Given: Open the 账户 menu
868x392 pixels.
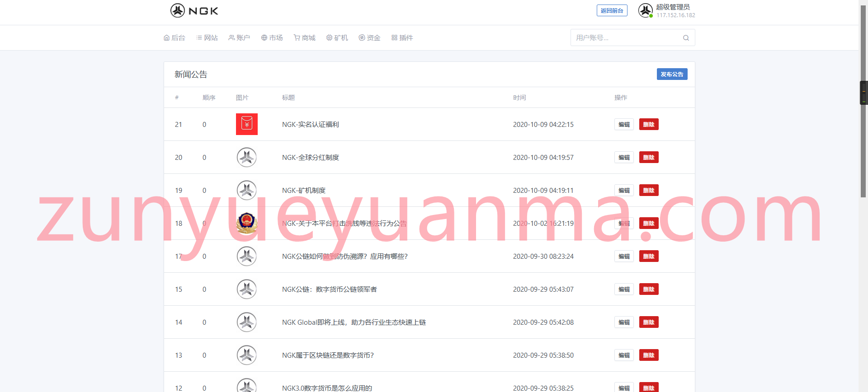Looking at the screenshot, I should pyautogui.click(x=239, y=38).
